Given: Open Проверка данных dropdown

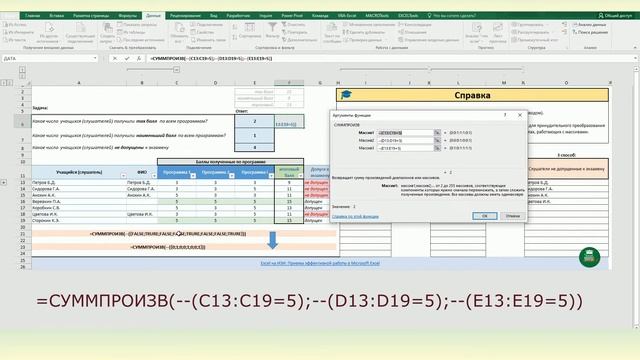Looking at the screenshot, I should point(363,40).
